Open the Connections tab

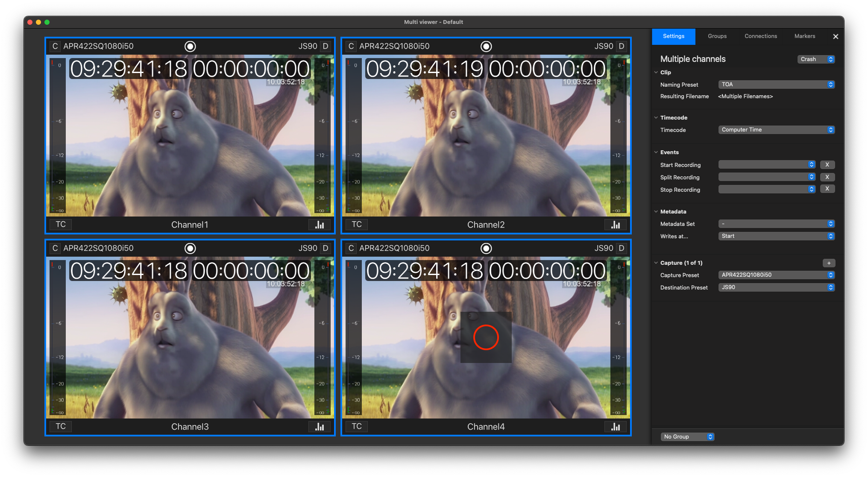(x=761, y=36)
